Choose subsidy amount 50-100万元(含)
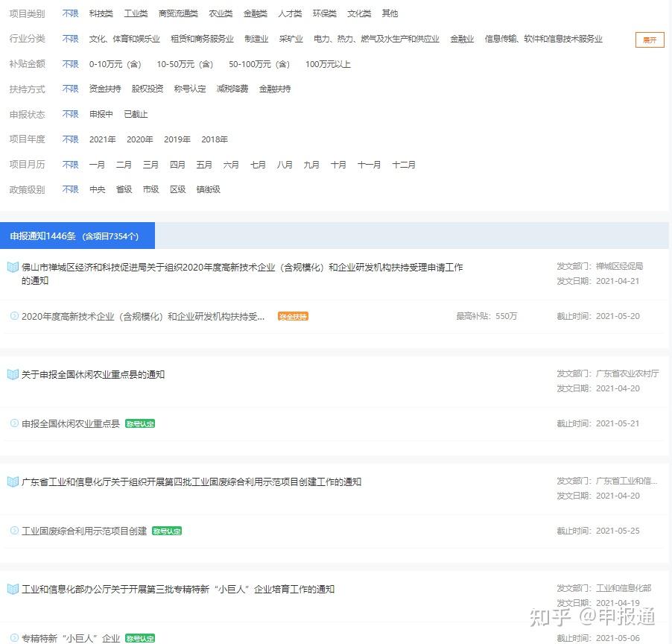This screenshot has height=644, width=672. [x=259, y=64]
